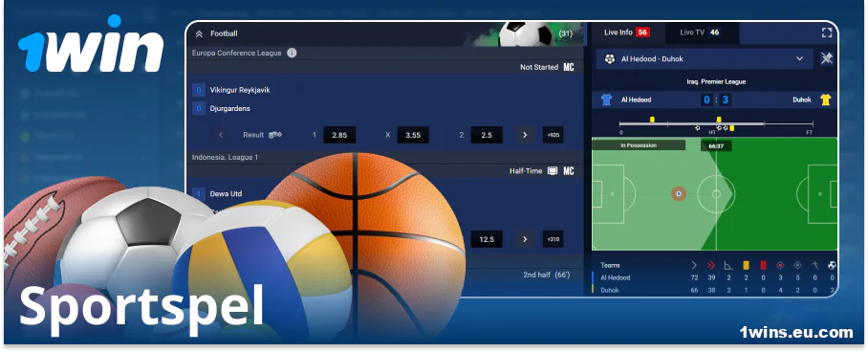Click the goals ball stat icon
This screenshot has height=352, width=868.
pos(832,266)
